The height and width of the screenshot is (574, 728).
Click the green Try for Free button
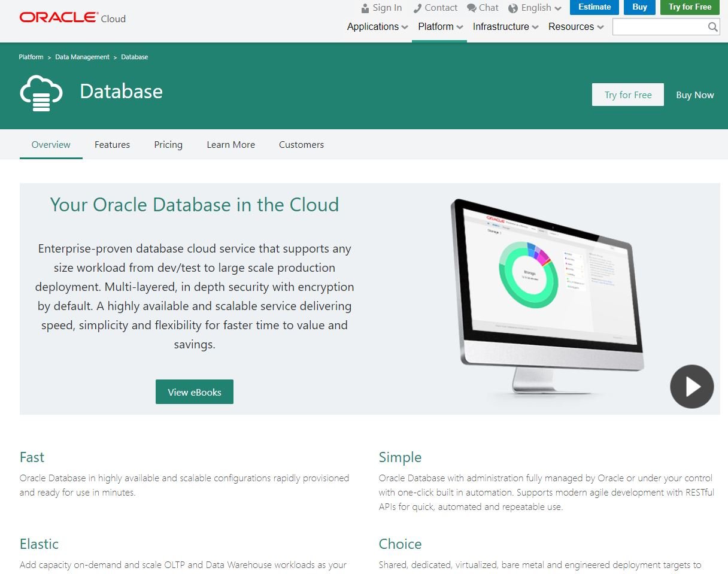coord(690,7)
